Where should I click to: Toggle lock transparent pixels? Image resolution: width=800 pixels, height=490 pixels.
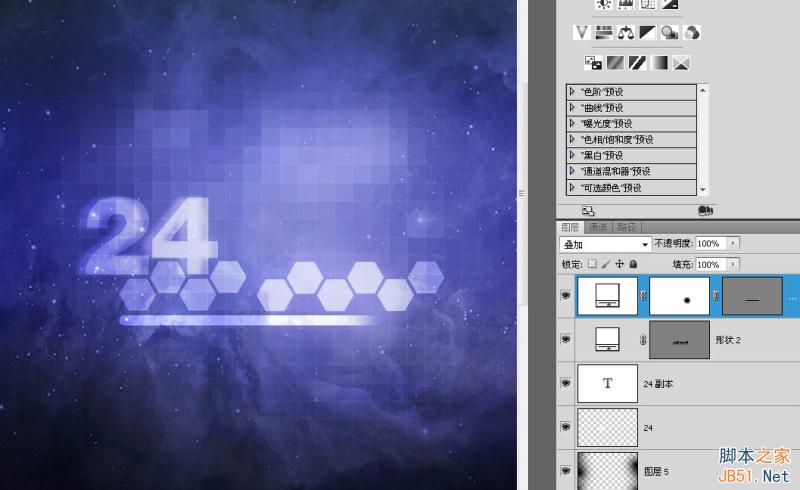click(x=592, y=264)
